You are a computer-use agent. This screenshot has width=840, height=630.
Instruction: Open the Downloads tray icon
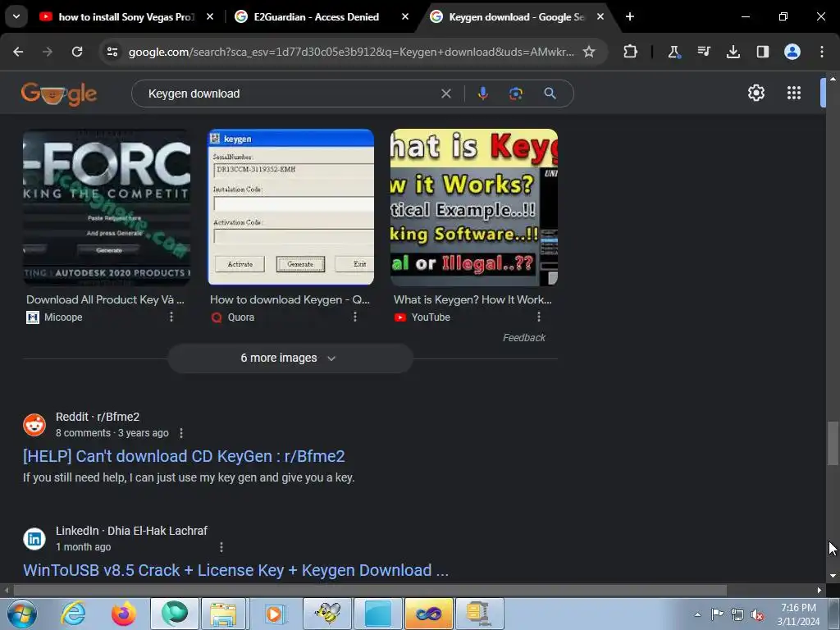pos(733,52)
